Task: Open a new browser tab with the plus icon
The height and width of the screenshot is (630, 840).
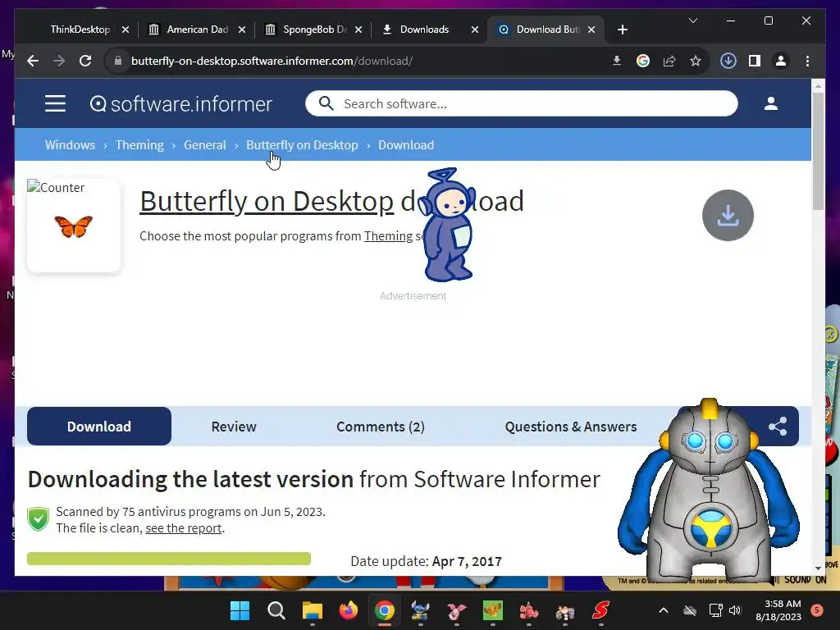Action: [622, 30]
